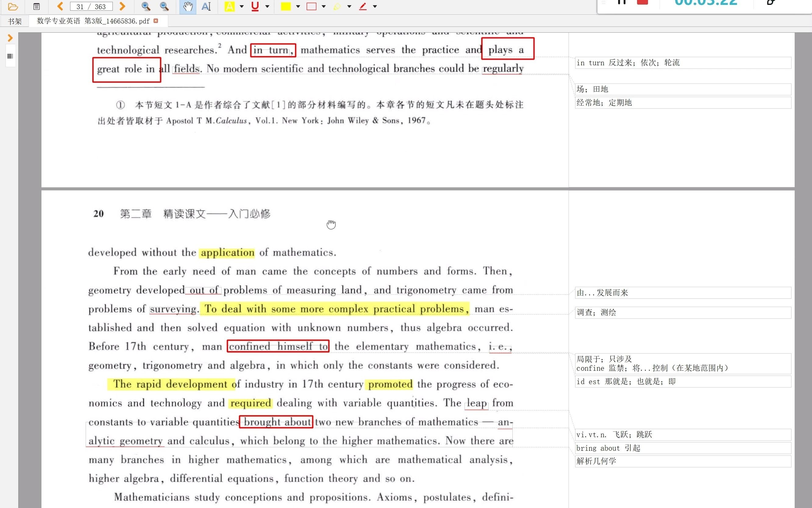Screen dimensions: 812x508
Task: Open the notes list icon in the toolbar
Action: pyautogui.click(x=37, y=6)
